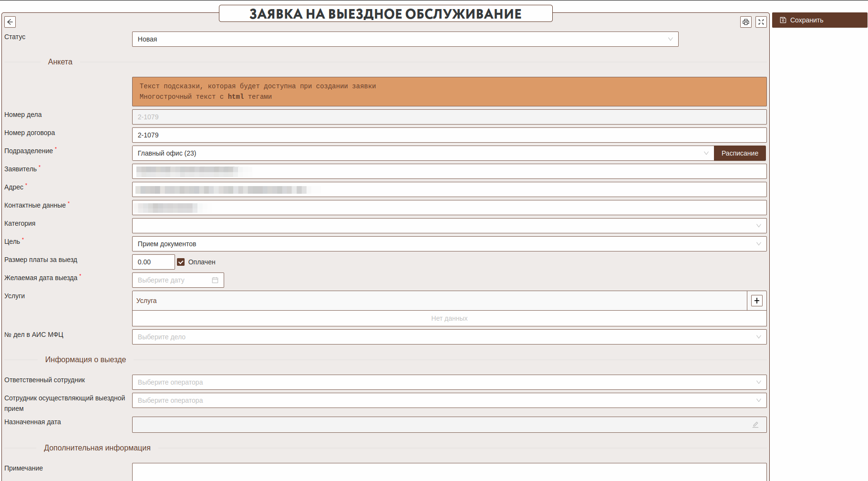
Task: Click the edit pencil in Назначенная дата
Action: pyautogui.click(x=755, y=425)
